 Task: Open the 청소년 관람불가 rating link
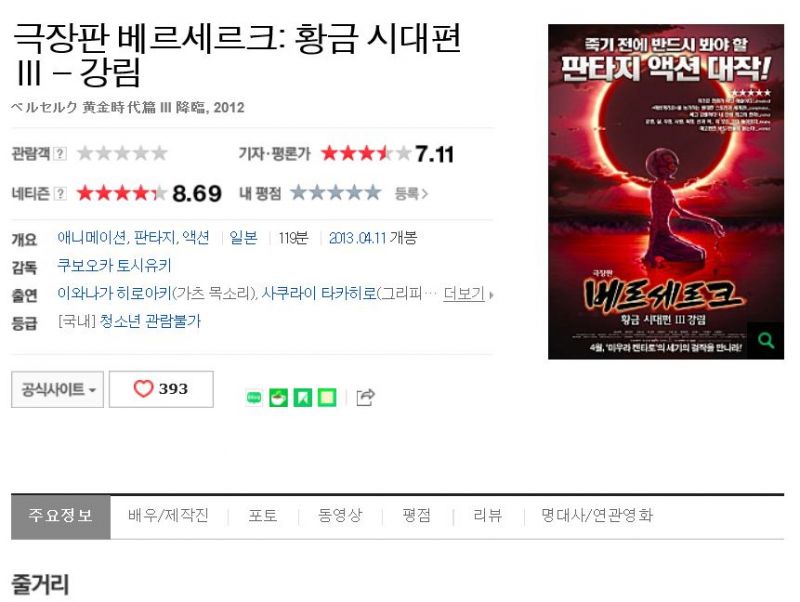coord(150,321)
